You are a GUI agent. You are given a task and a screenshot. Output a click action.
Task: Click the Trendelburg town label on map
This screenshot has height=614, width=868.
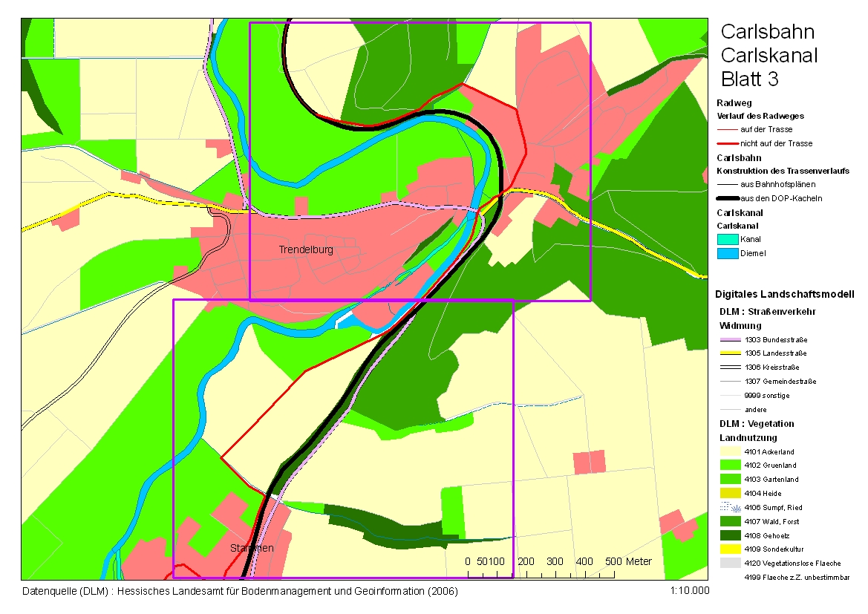coord(306,250)
